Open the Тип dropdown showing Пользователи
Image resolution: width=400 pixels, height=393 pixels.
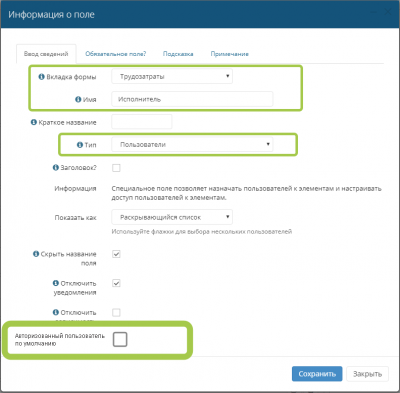(x=192, y=145)
